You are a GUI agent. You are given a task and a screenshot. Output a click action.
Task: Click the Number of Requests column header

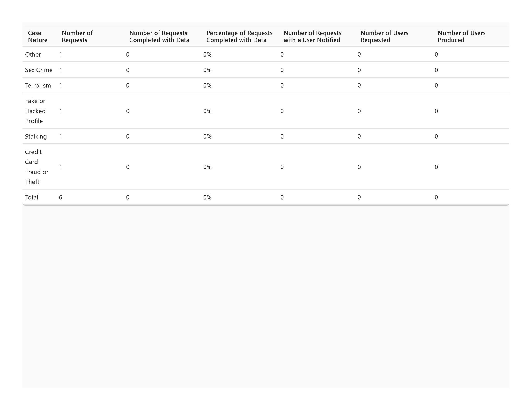tap(77, 37)
